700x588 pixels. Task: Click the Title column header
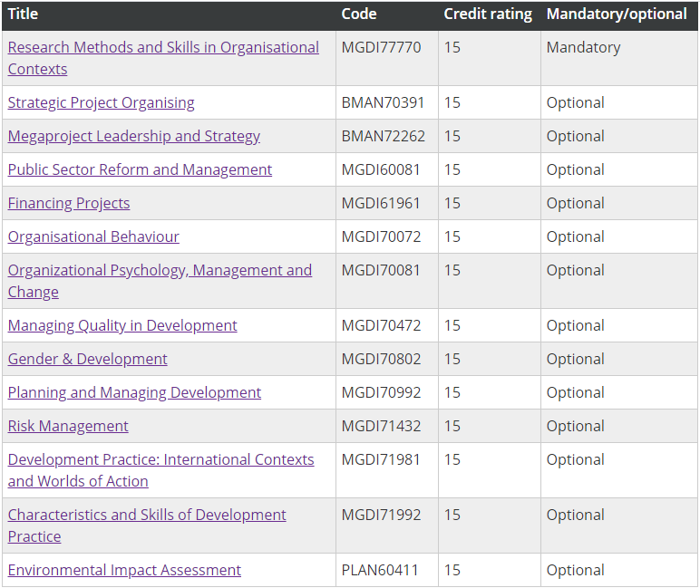(23, 14)
